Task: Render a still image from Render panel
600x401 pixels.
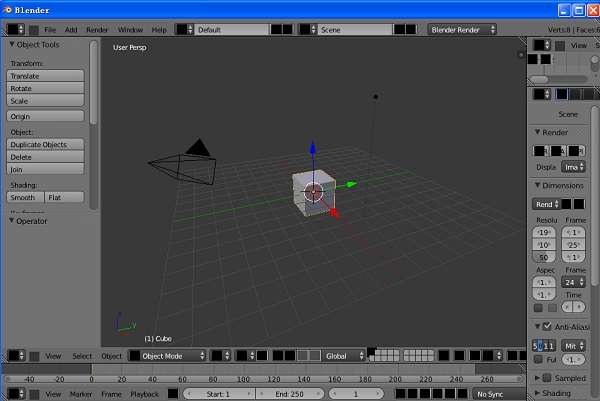Action: 541,151
